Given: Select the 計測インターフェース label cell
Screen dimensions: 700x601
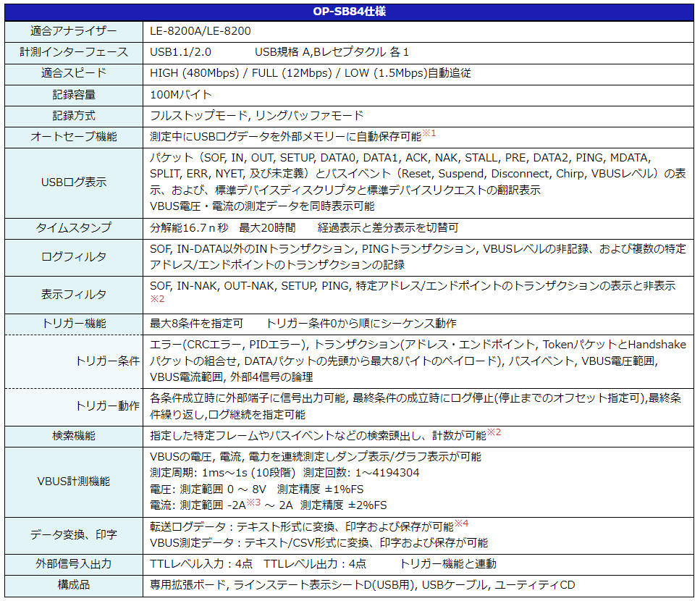Looking at the screenshot, I should 74,53.
